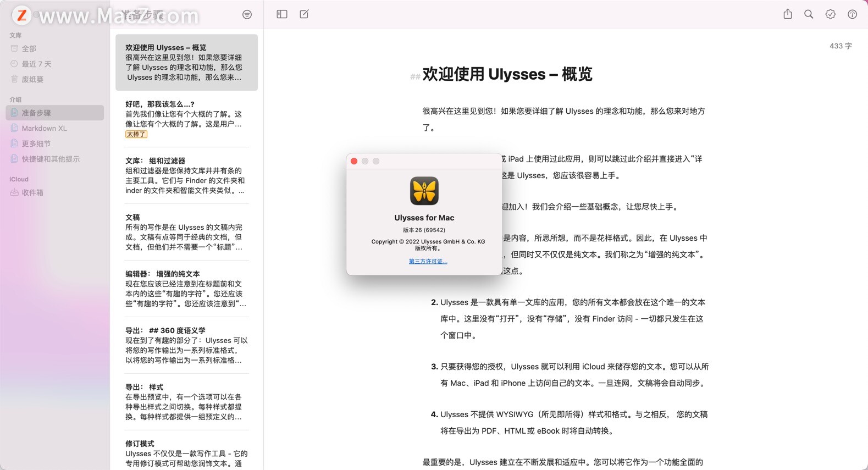Image resolution: width=868 pixels, height=470 pixels.
Task: Click the editor heading 欢迎使用 Ulysses – 概览
Action: click(x=507, y=74)
